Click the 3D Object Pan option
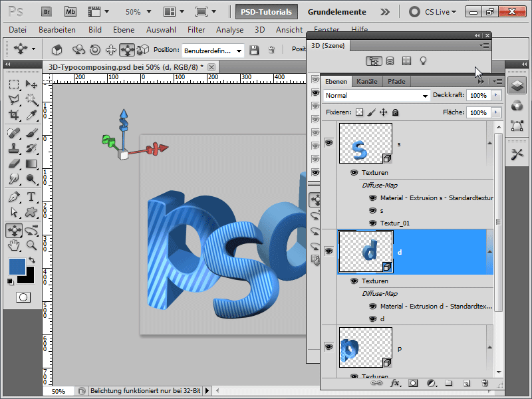 [x=111, y=51]
